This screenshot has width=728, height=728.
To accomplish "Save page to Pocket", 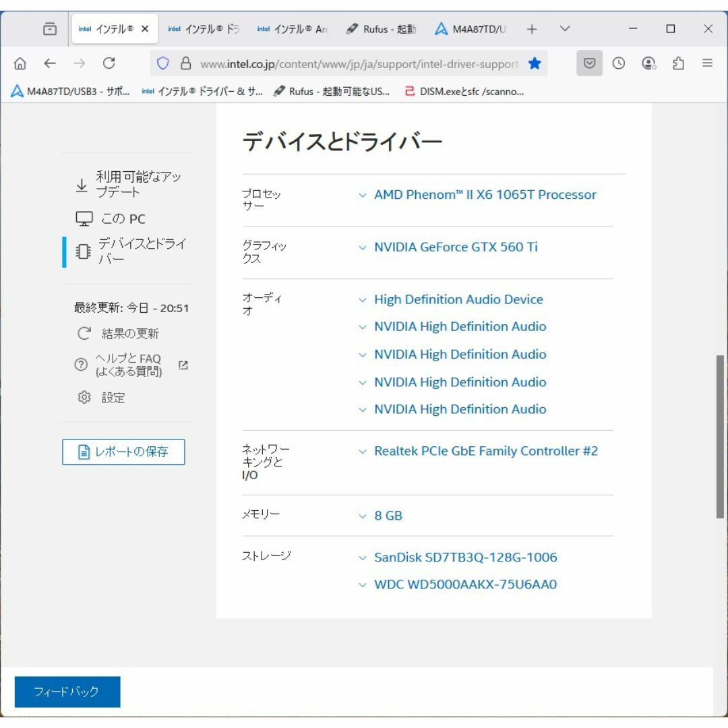I will coord(589,63).
